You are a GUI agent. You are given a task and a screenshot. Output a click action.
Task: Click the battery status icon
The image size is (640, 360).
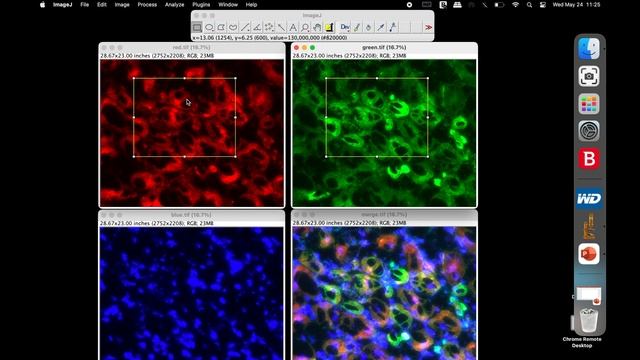(x=499, y=5)
